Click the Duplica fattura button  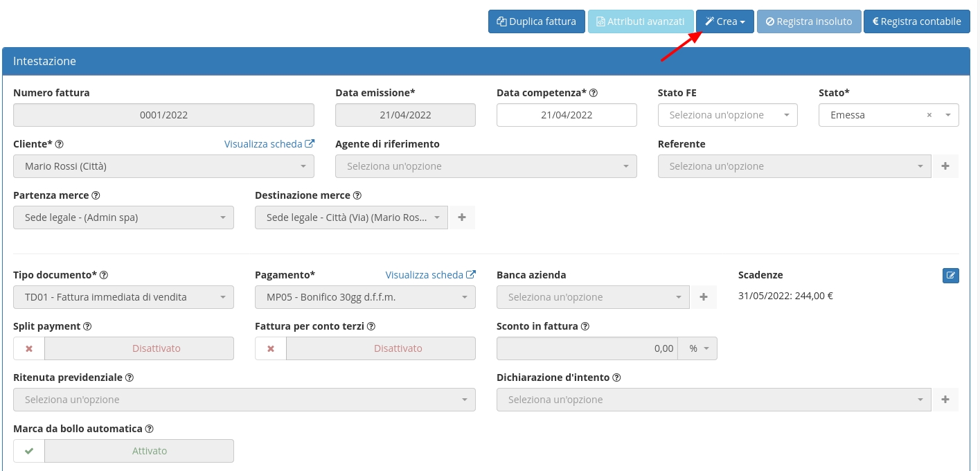pos(536,21)
